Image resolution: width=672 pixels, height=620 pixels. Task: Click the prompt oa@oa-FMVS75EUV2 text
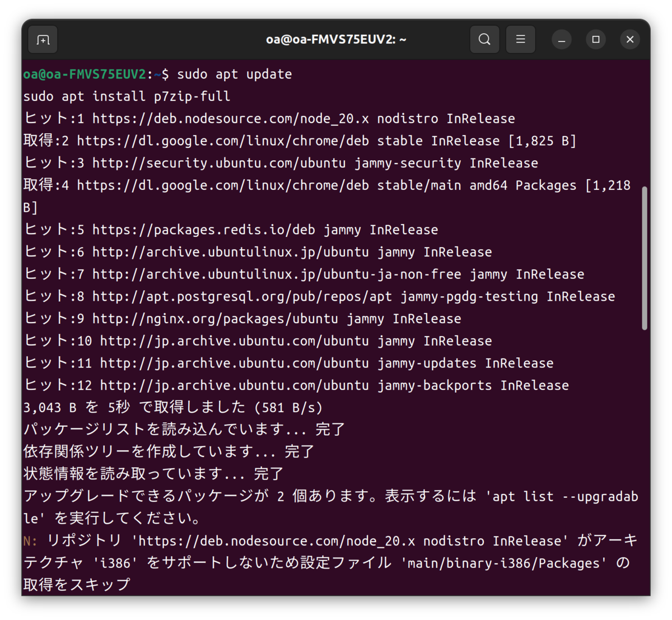pyautogui.click(x=85, y=74)
